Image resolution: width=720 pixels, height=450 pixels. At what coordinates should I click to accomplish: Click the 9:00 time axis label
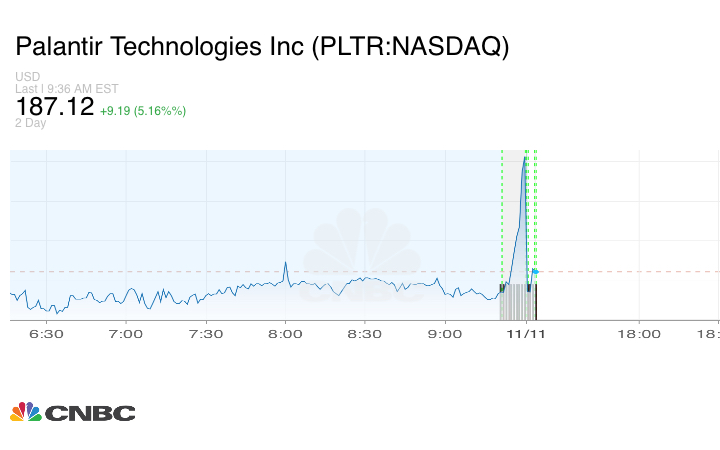click(445, 334)
